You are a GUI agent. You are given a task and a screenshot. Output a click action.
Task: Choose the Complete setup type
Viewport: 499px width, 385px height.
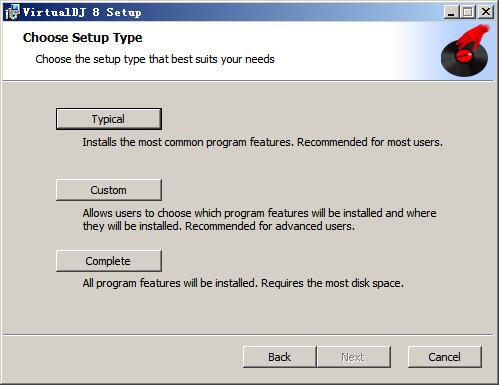[109, 261]
